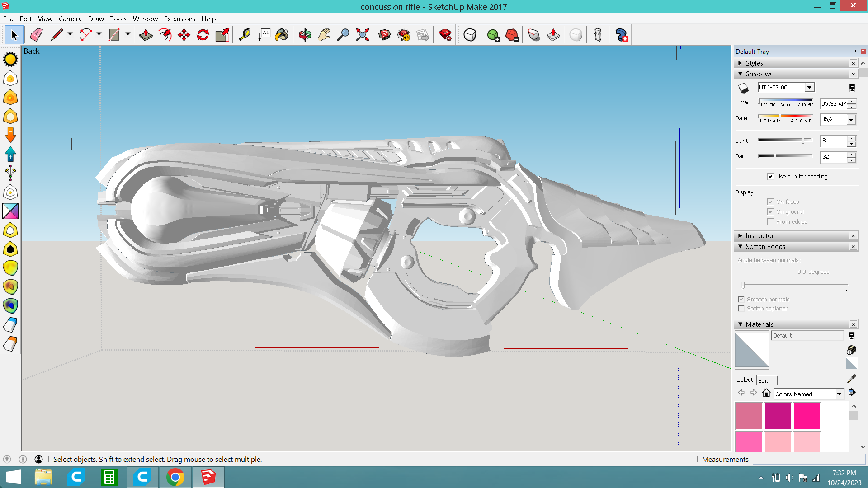
Task: Select the Move tool
Action: point(184,35)
